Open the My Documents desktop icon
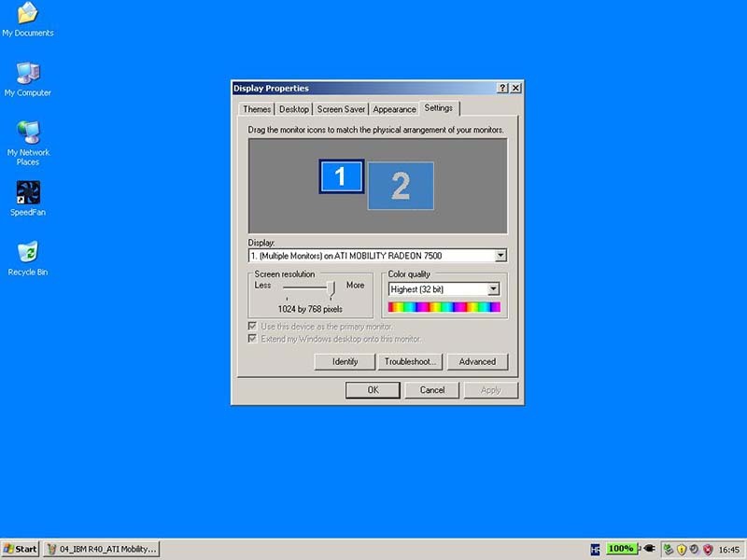The image size is (747, 560). (28, 14)
